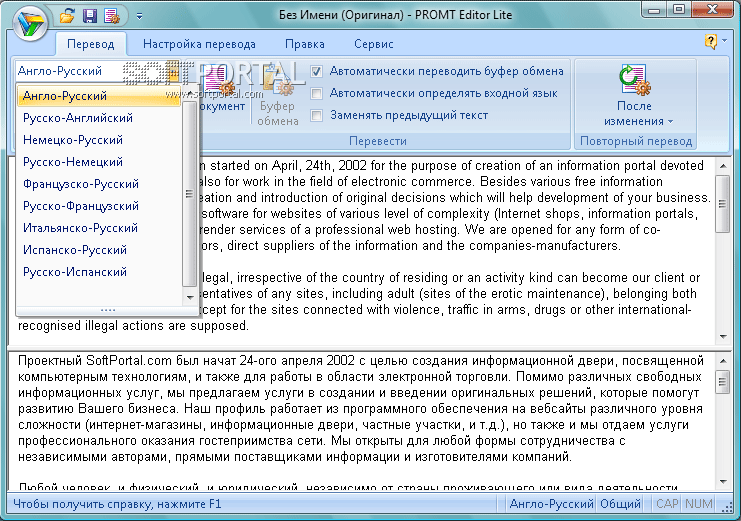Open the Правка tab
Image resolution: width=741 pixels, height=521 pixels.
click(305, 44)
